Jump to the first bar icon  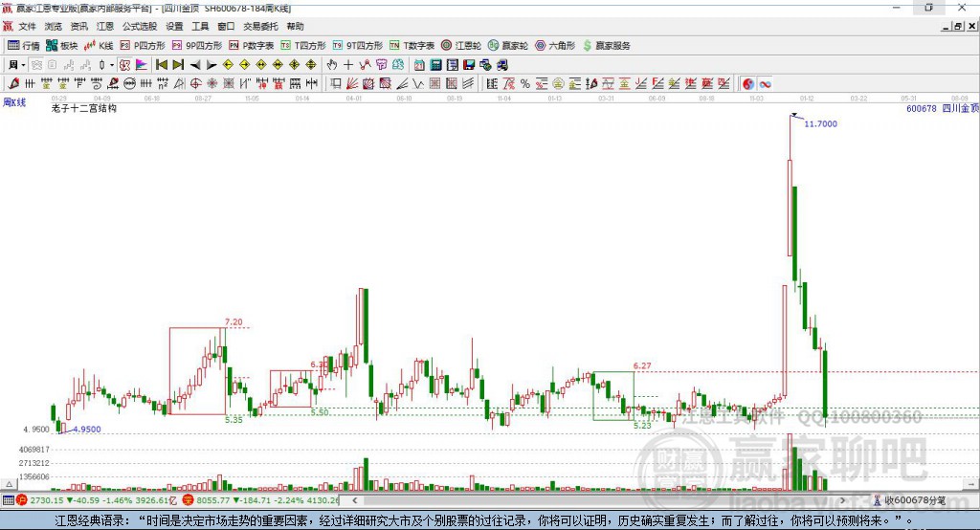[x=161, y=65]
